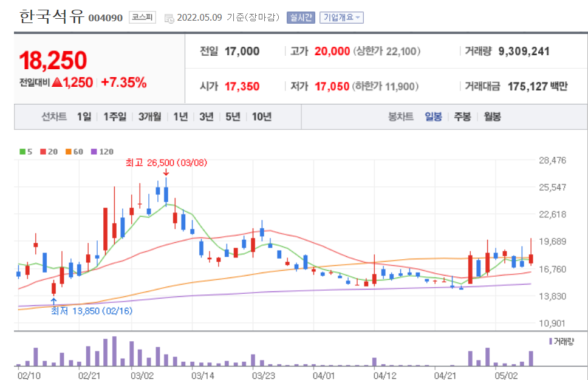Click the green 5-day moving average swatch
The width and height of the screenshot is (588, 380).
(22, 152)
